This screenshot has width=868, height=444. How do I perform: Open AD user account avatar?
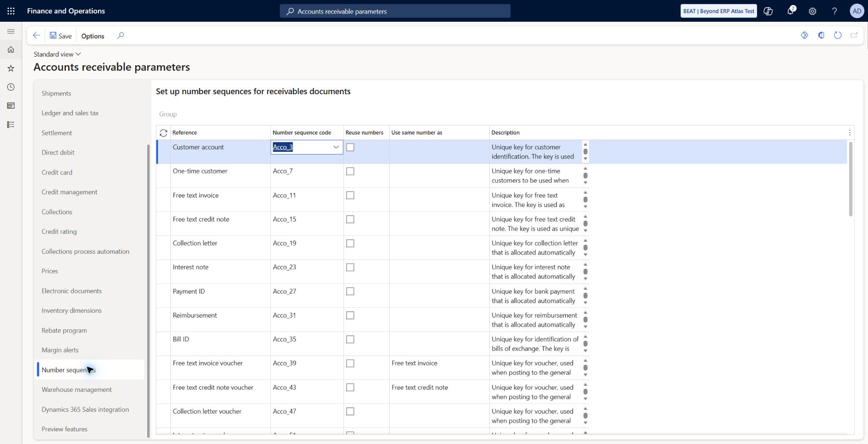(857, 11)
